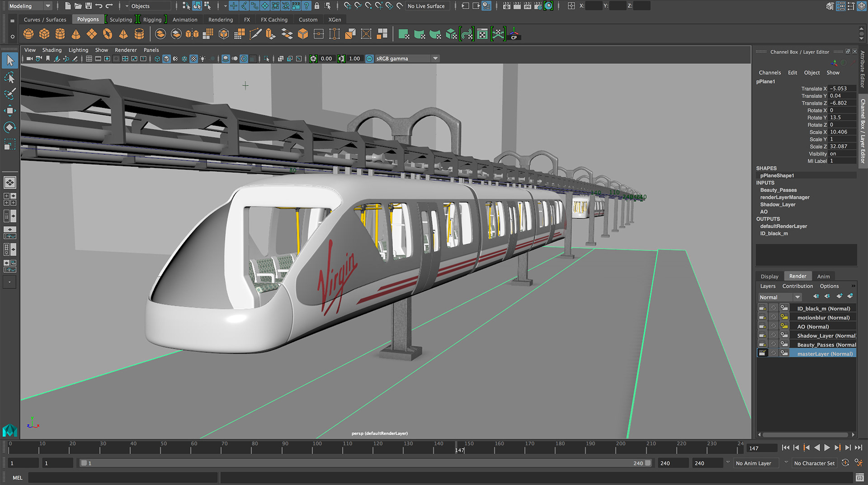Open the Modeling menu set dropdown
868x485 pixels.
point(29,6)
